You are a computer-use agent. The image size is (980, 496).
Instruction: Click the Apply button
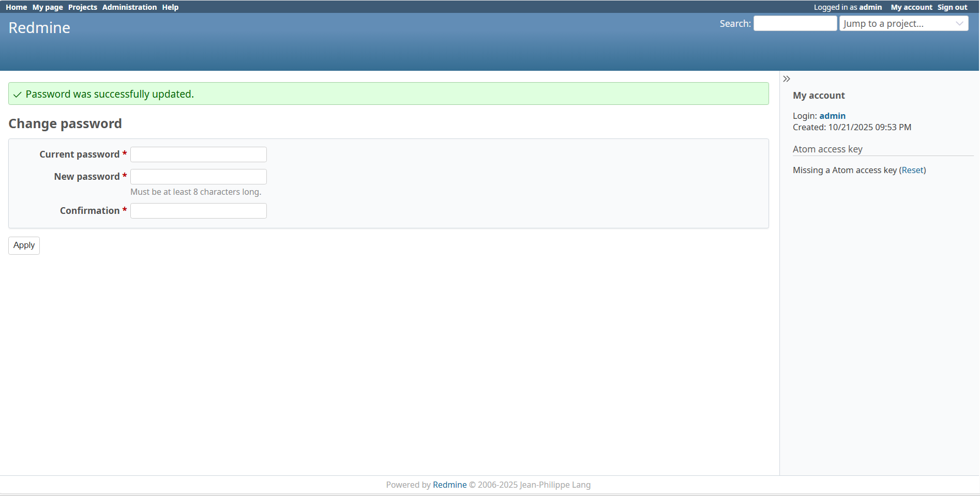[x=24, y=245]
